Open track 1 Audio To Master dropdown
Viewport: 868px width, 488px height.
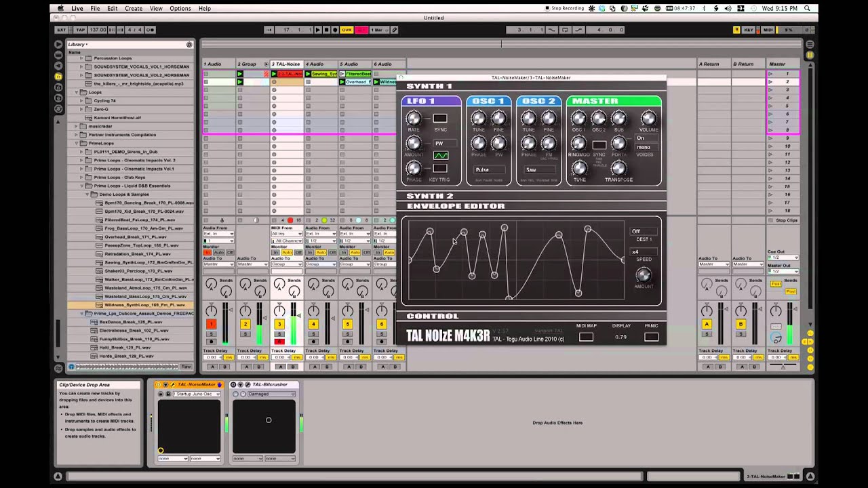click(x=218, y=264)
